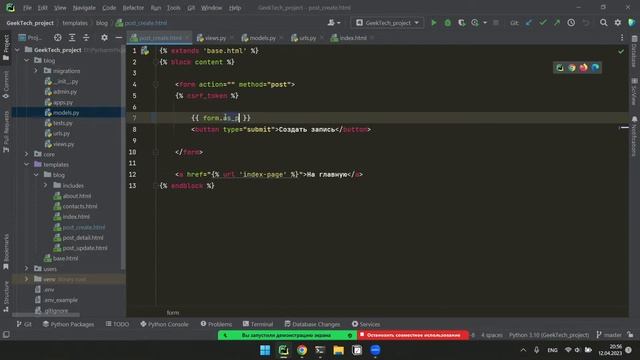Expand the includes folder

(46, 185)
